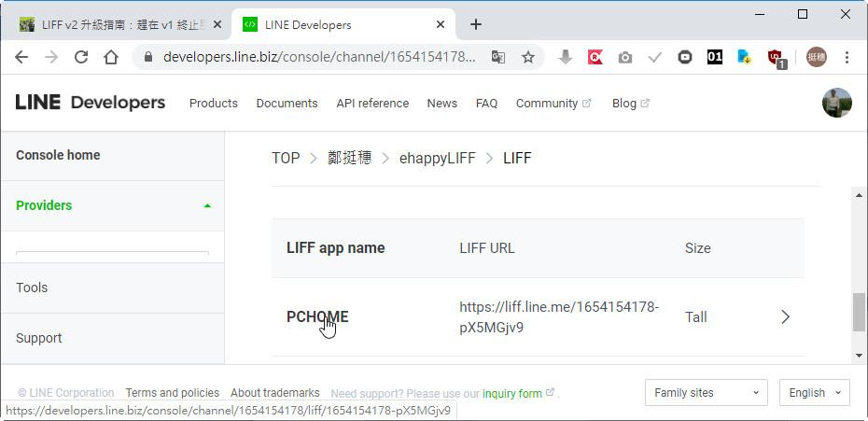Click the LIFF app name column header
This screenshot has width=868, height=421.
(x=335, y=248)
